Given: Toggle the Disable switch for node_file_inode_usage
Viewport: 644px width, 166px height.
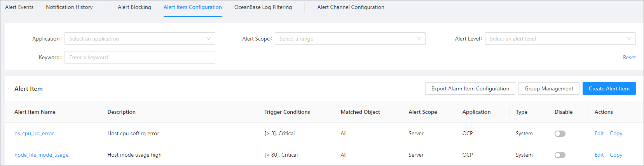Looking at the screenshot, I should (560, 155).
